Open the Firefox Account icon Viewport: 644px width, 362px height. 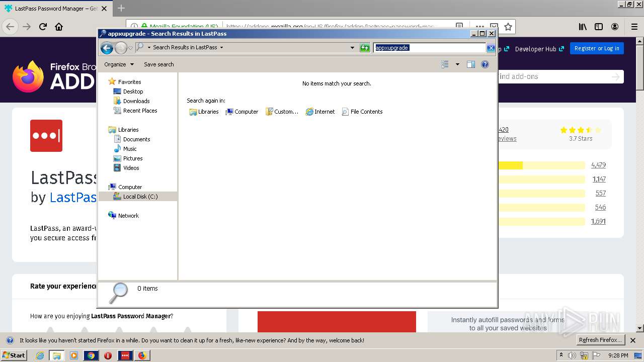coord(615,27)
